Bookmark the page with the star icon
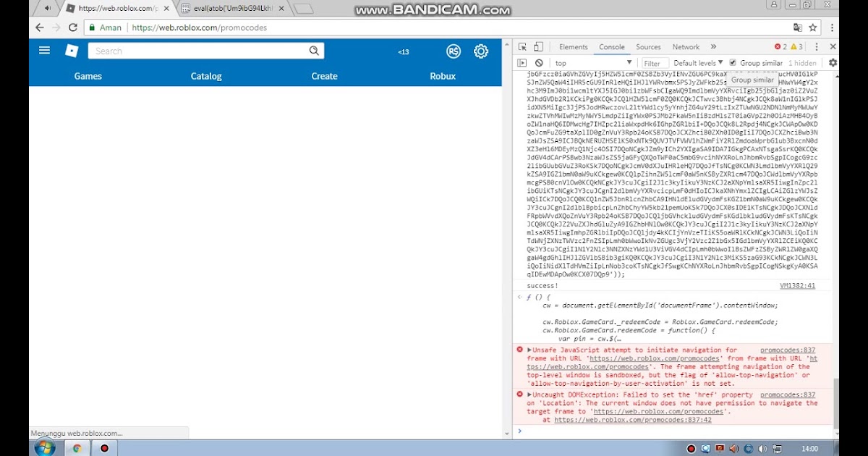 (x=813, y=28)
